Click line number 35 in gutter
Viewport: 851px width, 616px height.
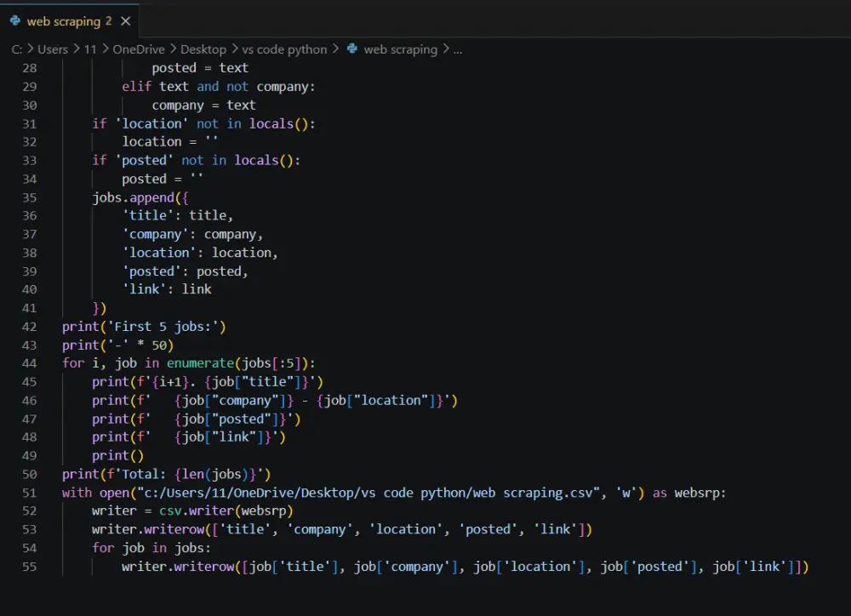[29, 197]
